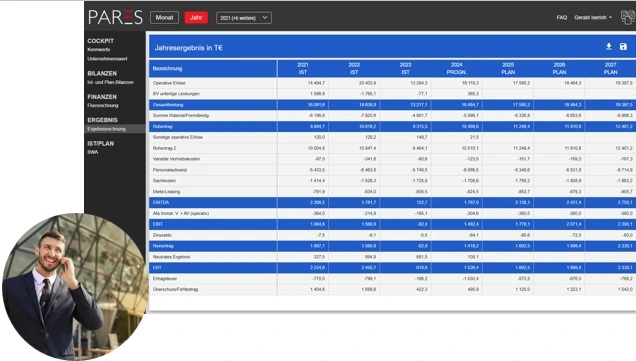
Task: Select the Personalaufwand row label
Action: click(170, 170)
